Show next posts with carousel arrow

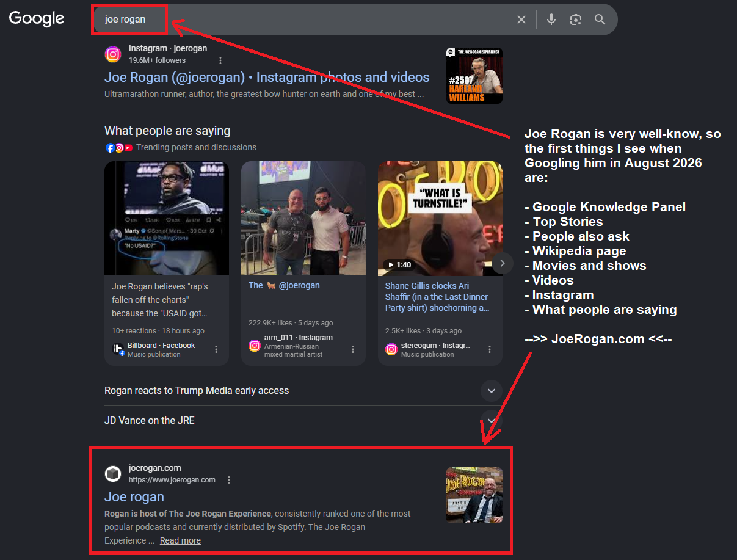[502, 263]
